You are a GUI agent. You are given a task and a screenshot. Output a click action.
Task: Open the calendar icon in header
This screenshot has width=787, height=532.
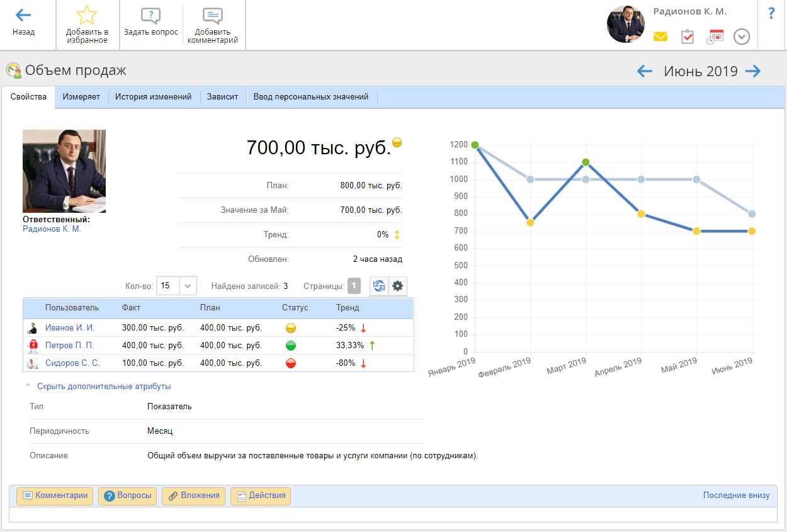point(715,37)
